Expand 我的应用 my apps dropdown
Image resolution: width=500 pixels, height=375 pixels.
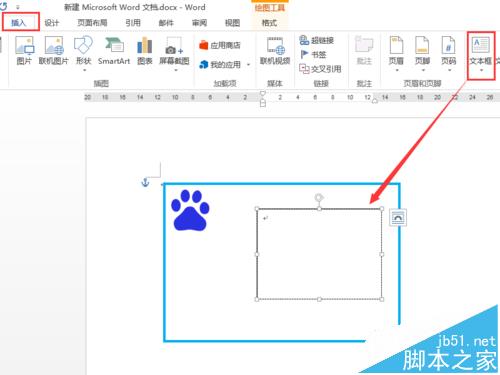point(249,65)
